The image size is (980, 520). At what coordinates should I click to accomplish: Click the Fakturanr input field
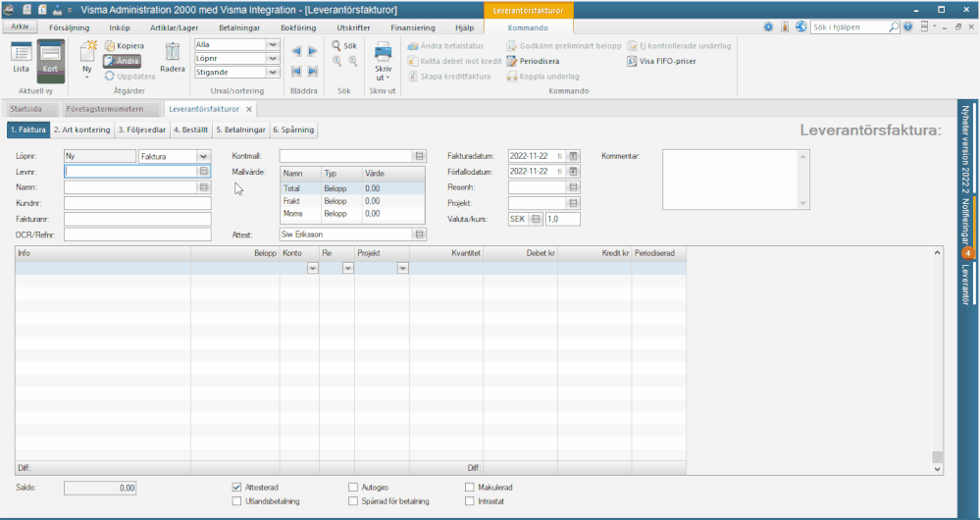(x=137, y=220)
